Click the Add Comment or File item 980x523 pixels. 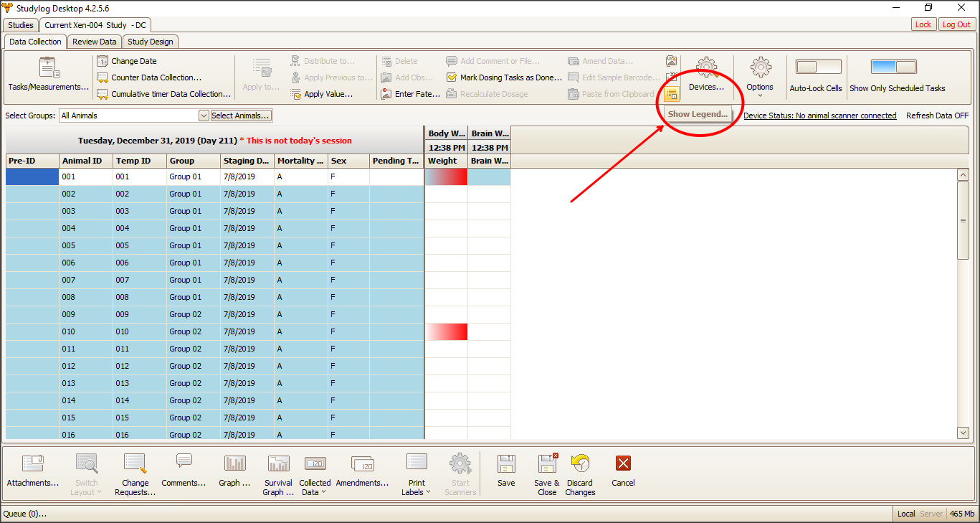493,61
